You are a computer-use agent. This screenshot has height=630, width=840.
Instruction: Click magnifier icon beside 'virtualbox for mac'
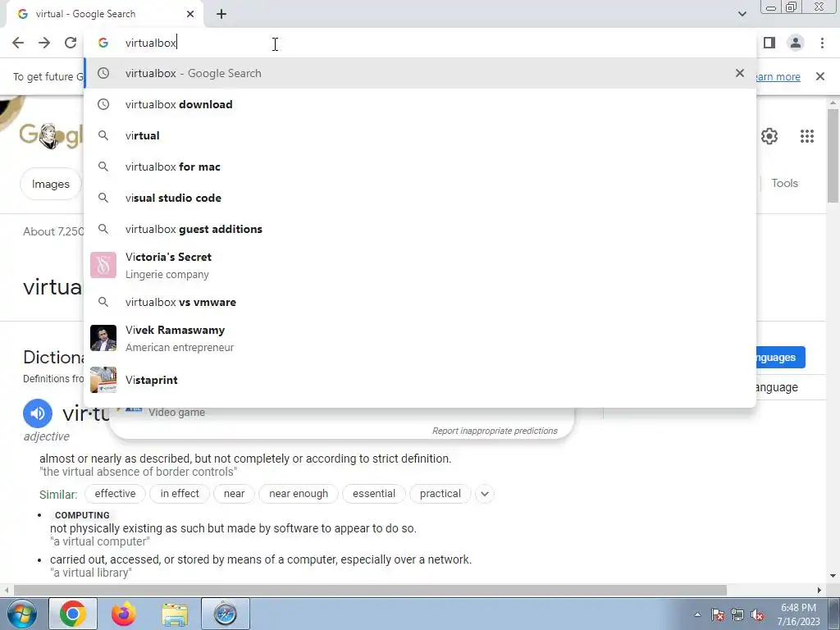103,167
